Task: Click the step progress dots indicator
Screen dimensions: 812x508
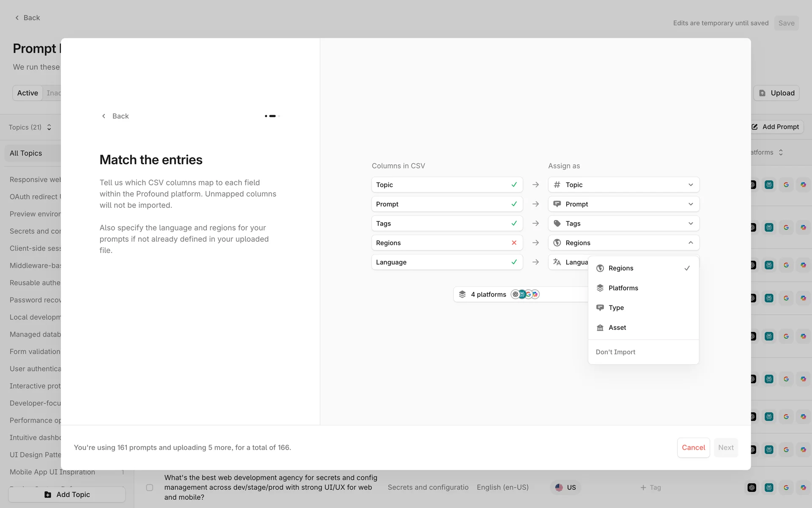Action: click(x=272, y=116)
